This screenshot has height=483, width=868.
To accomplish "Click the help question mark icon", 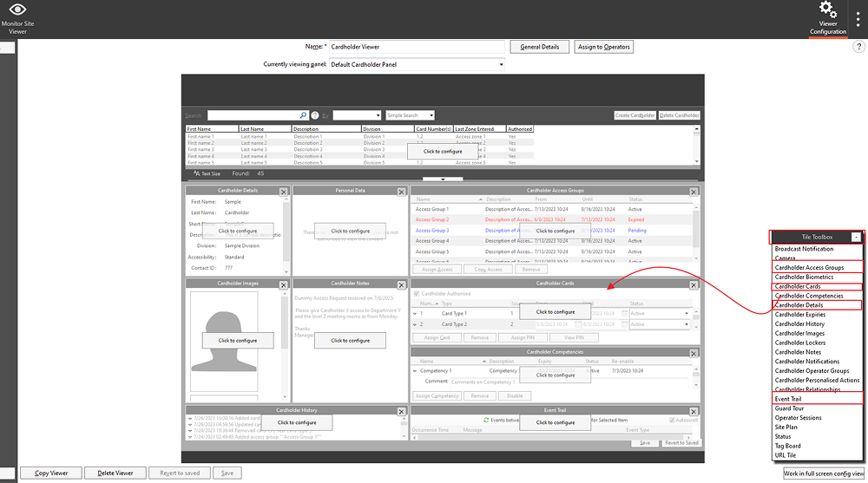I will click(x=858, y=47).
